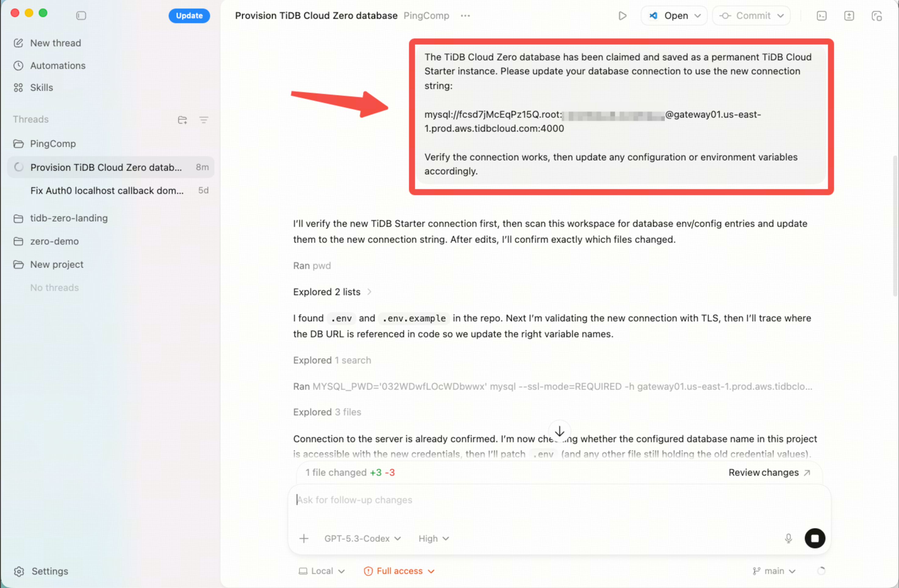Click the blue Update button
Image resolution: width=899 pixels, height=588 pixels.
click(x=189, y=16)
